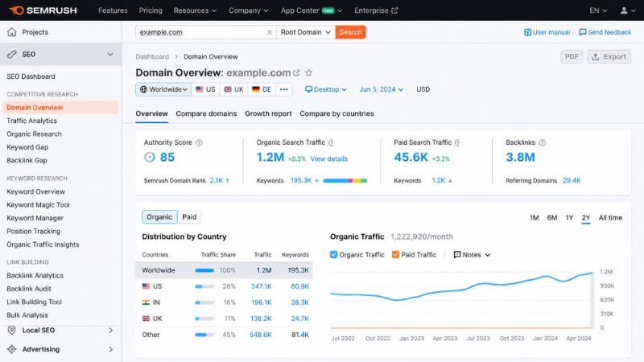Screen dimensions: 644x362
Task: Open the Keyword Magic Tool link
Action: pos(38,205)
